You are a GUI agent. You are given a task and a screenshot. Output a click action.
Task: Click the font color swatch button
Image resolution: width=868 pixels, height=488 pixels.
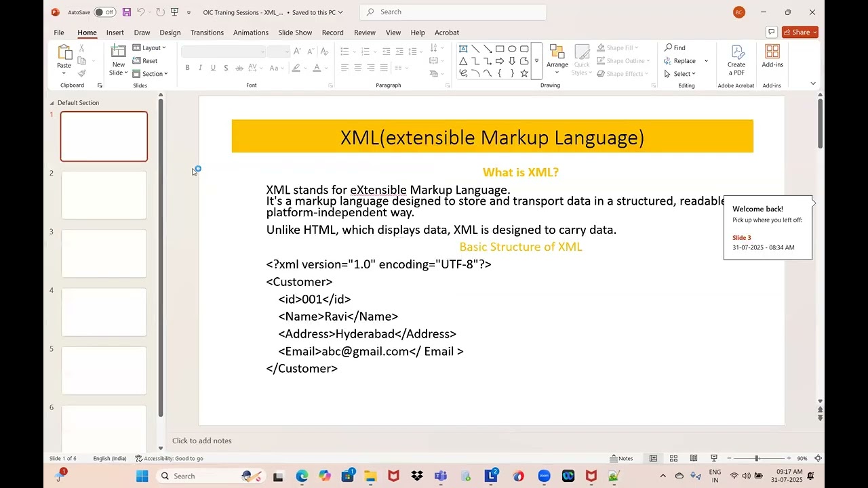pos(317,68)
